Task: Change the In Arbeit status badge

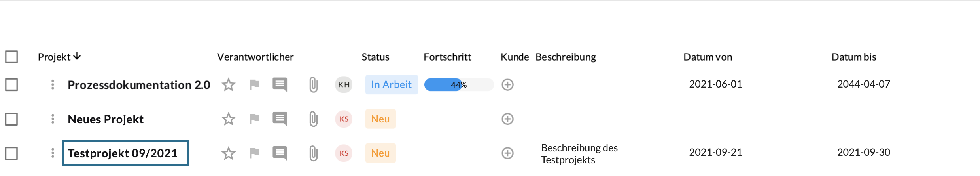Action: tap(391, 84)
